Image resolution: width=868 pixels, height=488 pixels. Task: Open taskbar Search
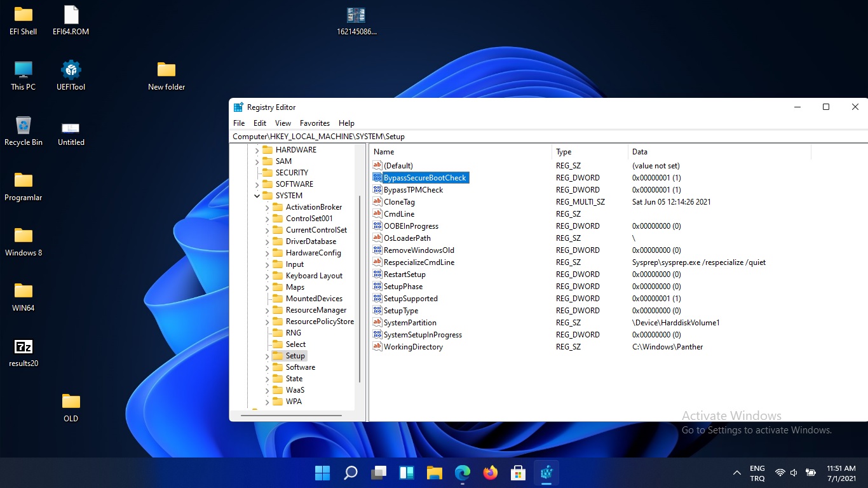351,473
